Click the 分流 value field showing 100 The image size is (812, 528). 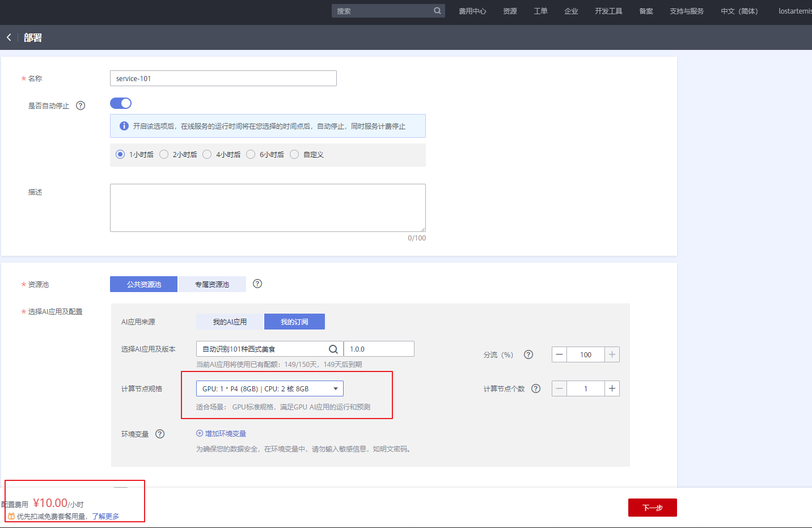coord(586,354)
